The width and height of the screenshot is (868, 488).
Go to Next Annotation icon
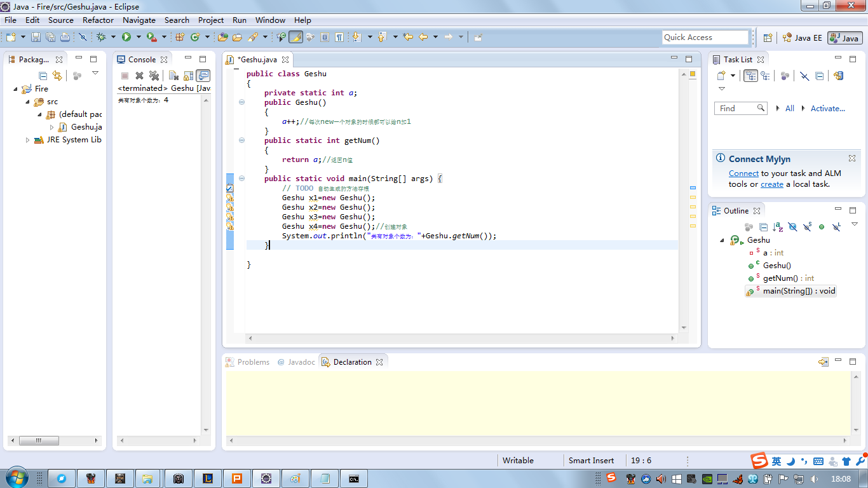(357, 37)
